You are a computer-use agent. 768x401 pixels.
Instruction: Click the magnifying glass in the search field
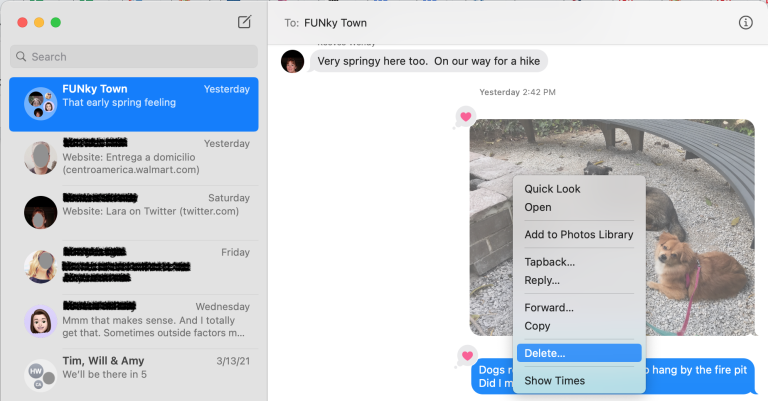[21, 56]
